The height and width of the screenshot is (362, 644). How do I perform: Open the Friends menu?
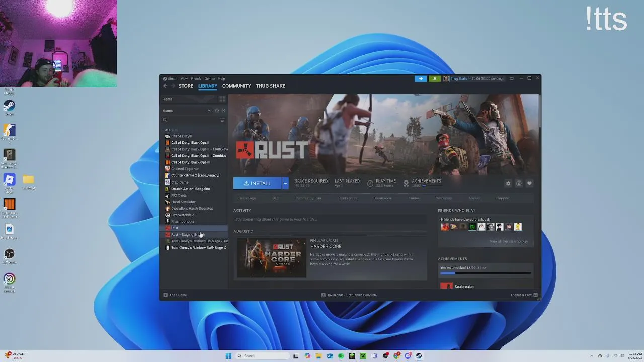click(196, 78)
